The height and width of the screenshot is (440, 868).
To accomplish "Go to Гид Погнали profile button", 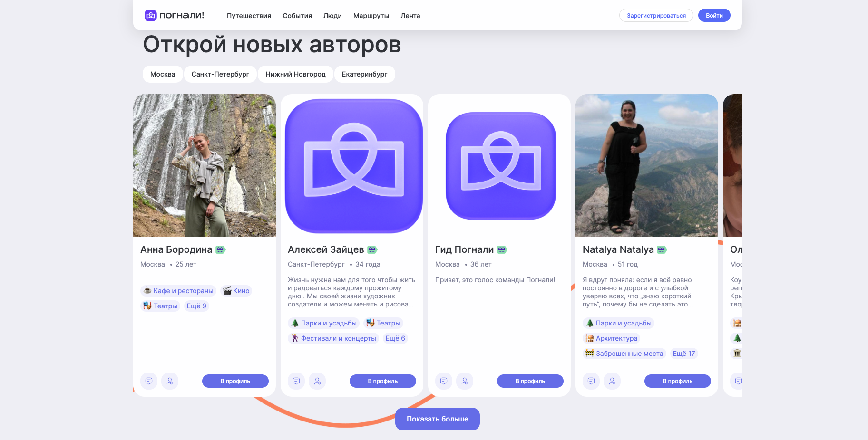I will pyautogui.click(x=530, y=381).
